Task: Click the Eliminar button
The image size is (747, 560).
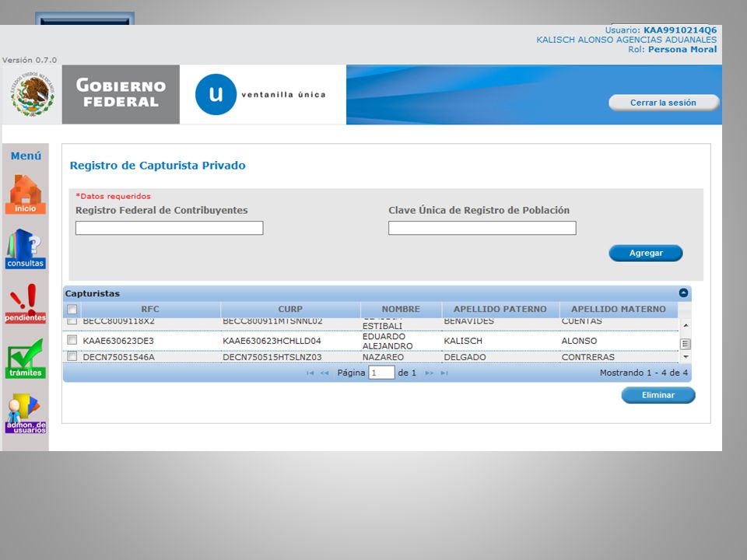Action: click(658, 395)
